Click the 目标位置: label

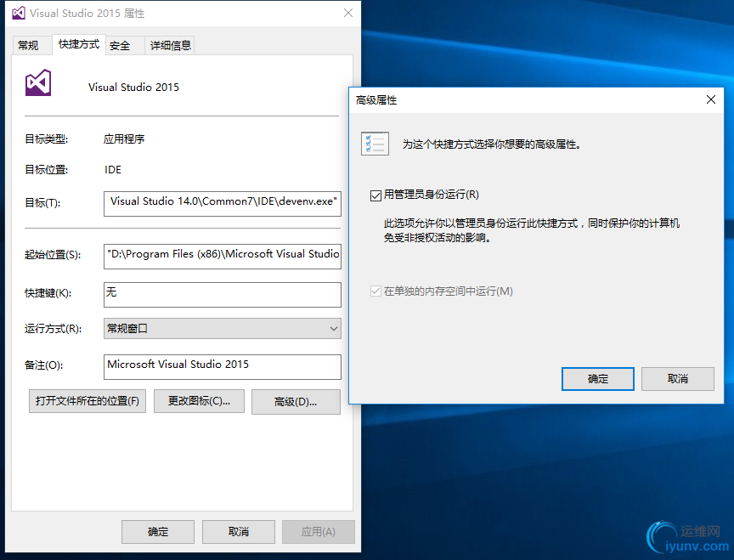(x=47, y=169)
